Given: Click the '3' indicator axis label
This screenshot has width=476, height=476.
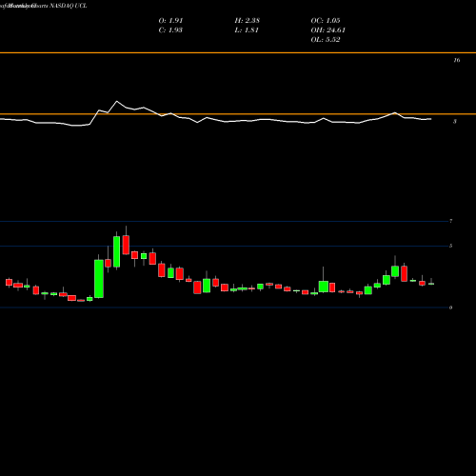Looking at the screenshot, I should point(455,122).
